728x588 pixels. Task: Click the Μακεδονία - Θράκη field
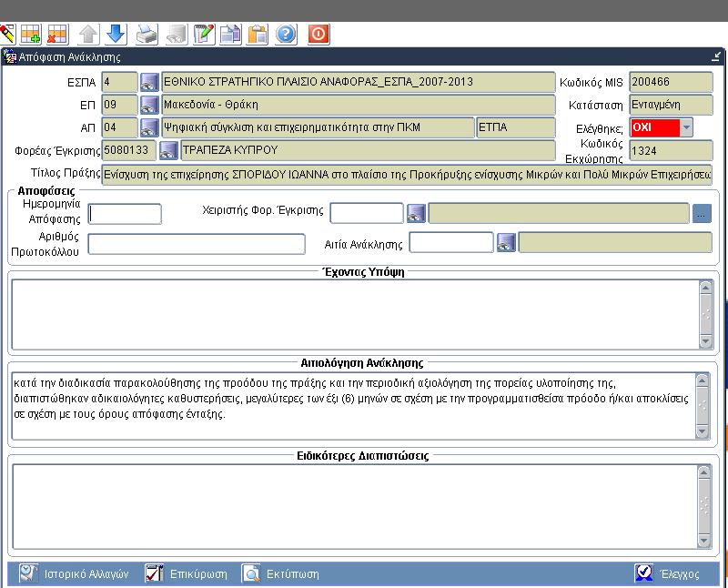(358, 105)
